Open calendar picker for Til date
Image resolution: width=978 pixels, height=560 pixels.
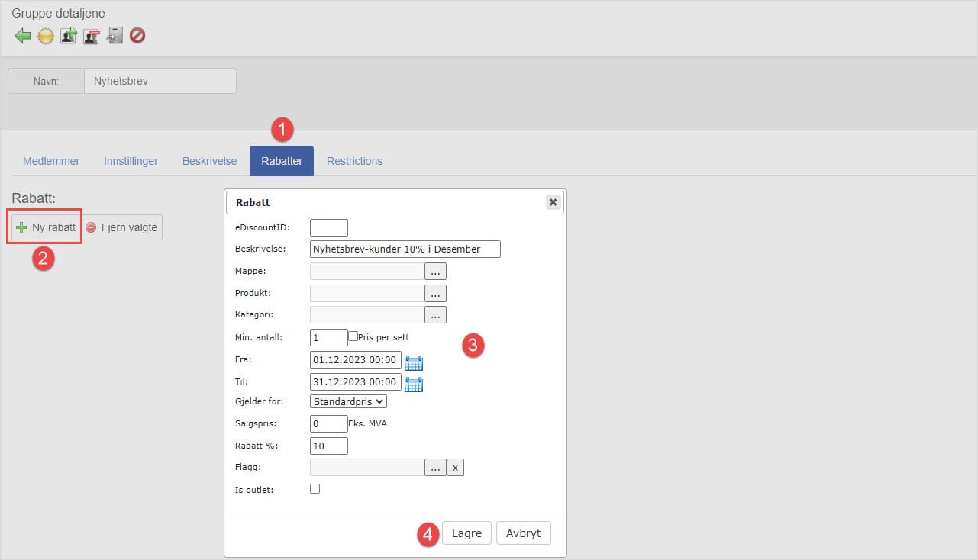(x=414, y=384)
